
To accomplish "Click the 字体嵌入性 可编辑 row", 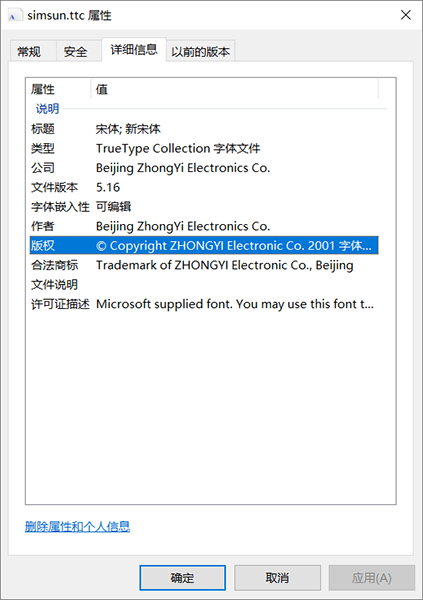I will coord(204,207).
